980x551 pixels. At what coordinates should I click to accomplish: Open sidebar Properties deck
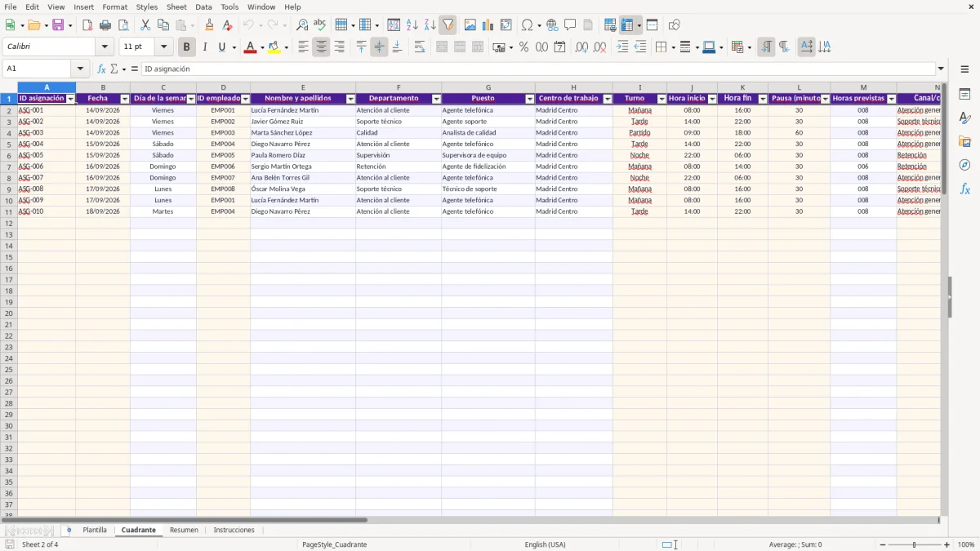pos(964,95)
